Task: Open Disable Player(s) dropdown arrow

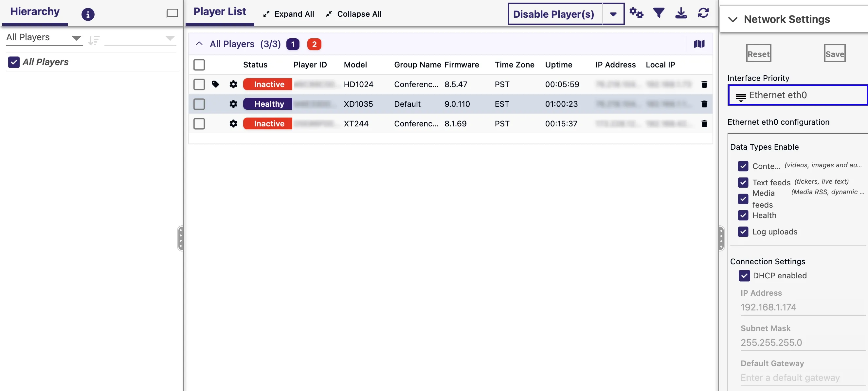Action: tap(613, 14)
